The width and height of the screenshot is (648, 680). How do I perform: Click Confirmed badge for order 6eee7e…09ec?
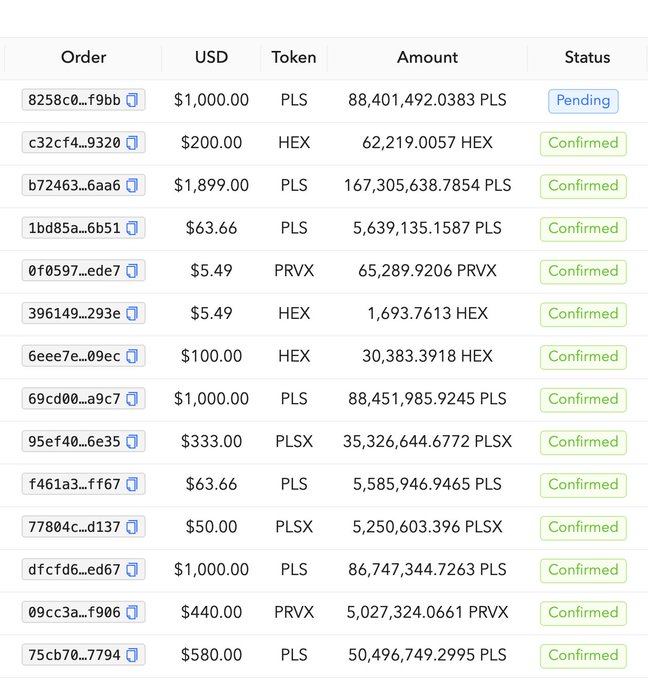583,357
